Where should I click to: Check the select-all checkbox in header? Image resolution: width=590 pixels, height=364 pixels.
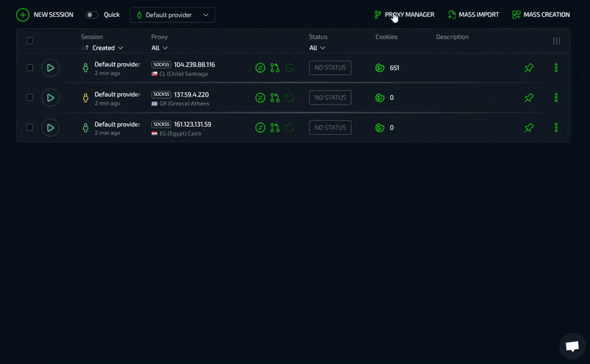point(30,41)
